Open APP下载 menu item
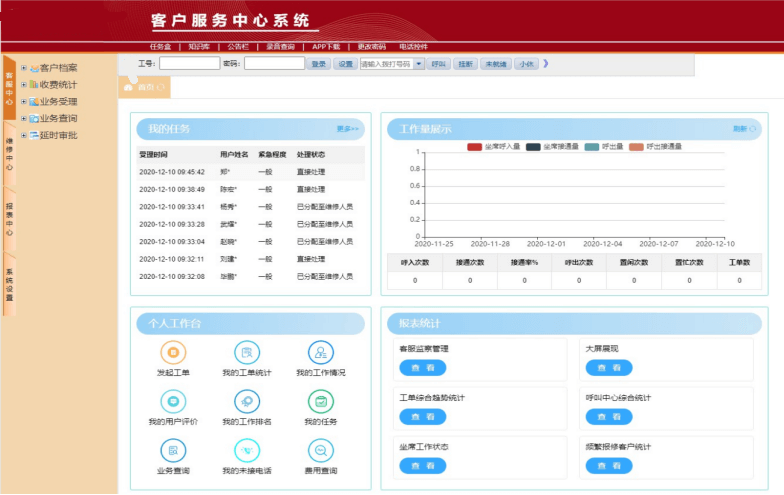The image size is (784, 495). (x=326, y=46)
